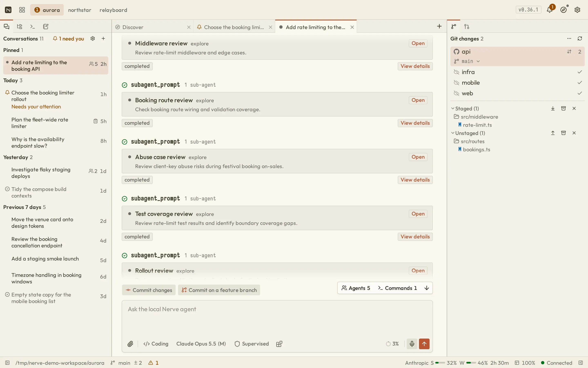This screenshot has height=368, width=588.
Task: Open the compass discover icon in header
Action: [564, 10]
